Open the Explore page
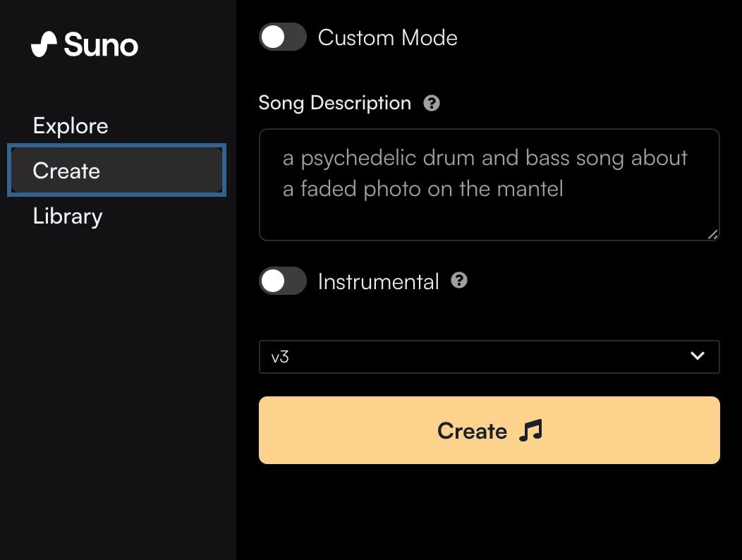Image resolution: width=742 pixels, height=560 pixels. 71,126
